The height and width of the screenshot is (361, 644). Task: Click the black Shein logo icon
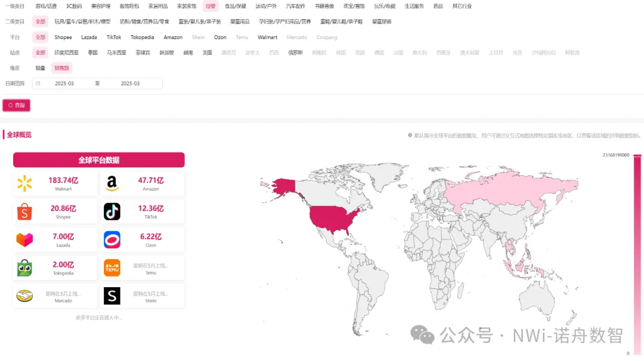(x=112, y=296)
